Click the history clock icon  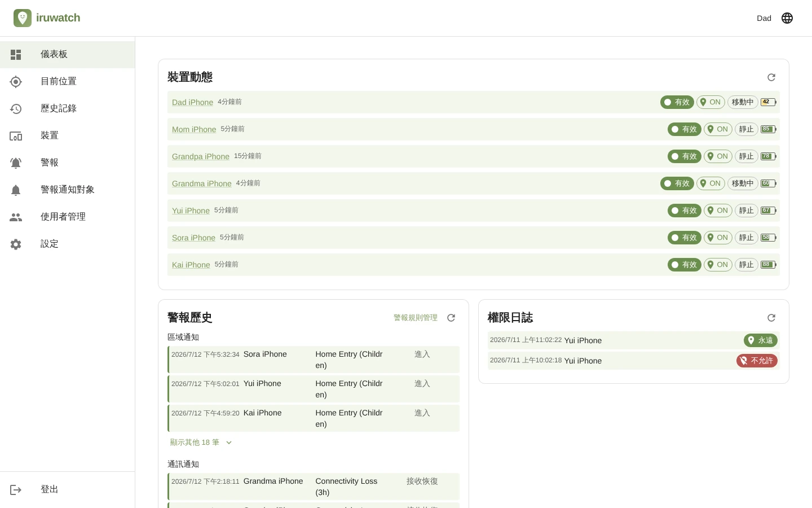(x=16, y=109)
